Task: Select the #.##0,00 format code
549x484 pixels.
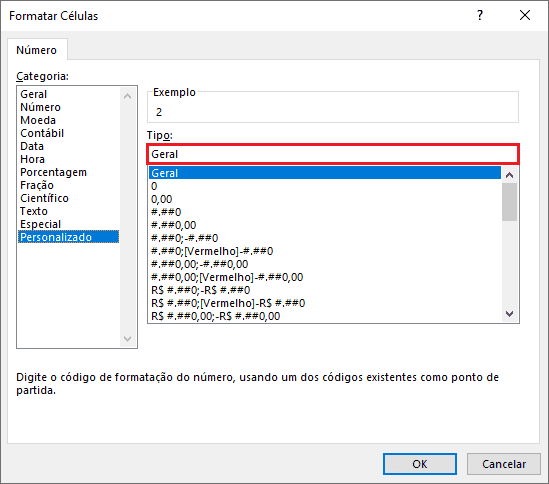Action: point(325,225)
